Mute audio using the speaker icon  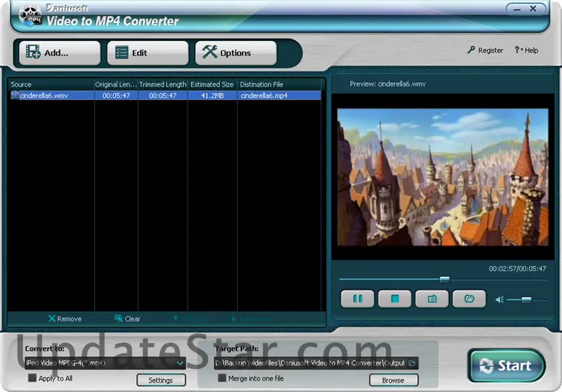pyautogui.click(x=499, y=299)
